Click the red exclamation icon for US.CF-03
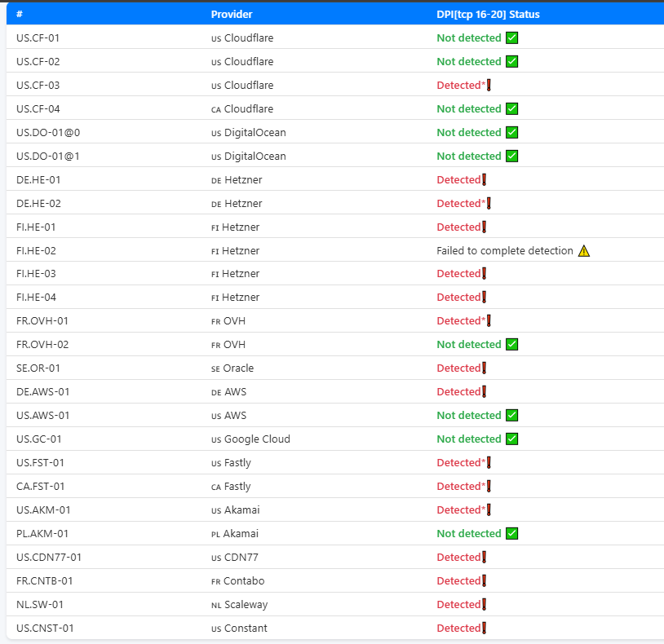The width and height of the screenshot is (664, 644). pyautogui.click(x=489, y=86)
